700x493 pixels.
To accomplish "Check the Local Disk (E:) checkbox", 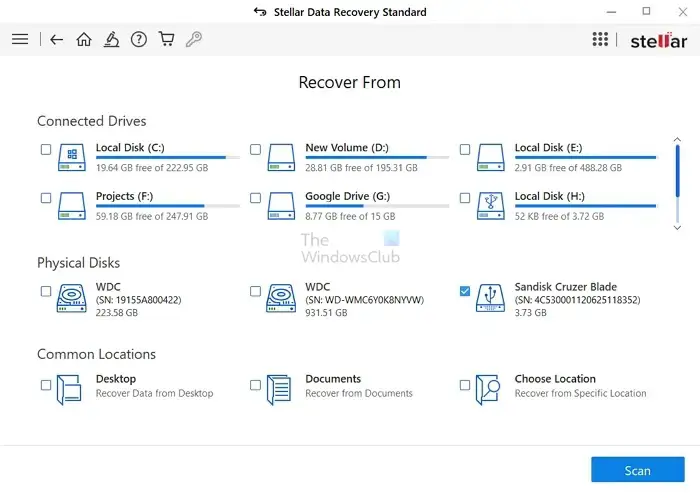I will [465, 149].
